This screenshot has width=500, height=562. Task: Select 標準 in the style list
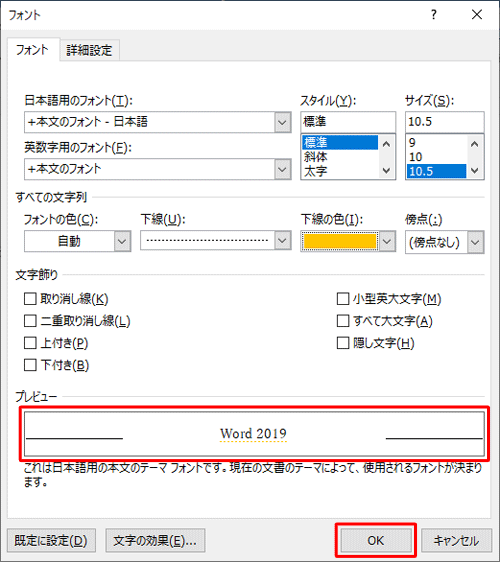tap(340, 142)
